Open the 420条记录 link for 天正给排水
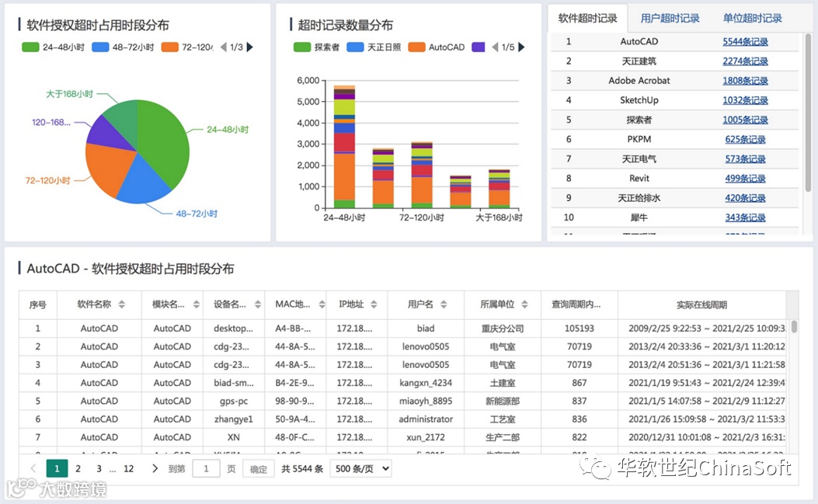The width and height of the screenshot is (818, 504). pyautogui.click(x=745, y=198)
